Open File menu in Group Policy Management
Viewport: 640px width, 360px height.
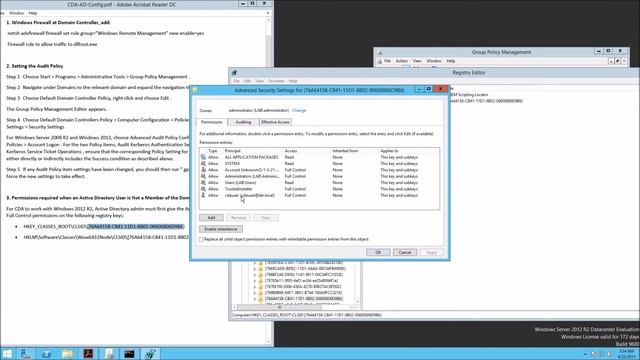[387, 61]
